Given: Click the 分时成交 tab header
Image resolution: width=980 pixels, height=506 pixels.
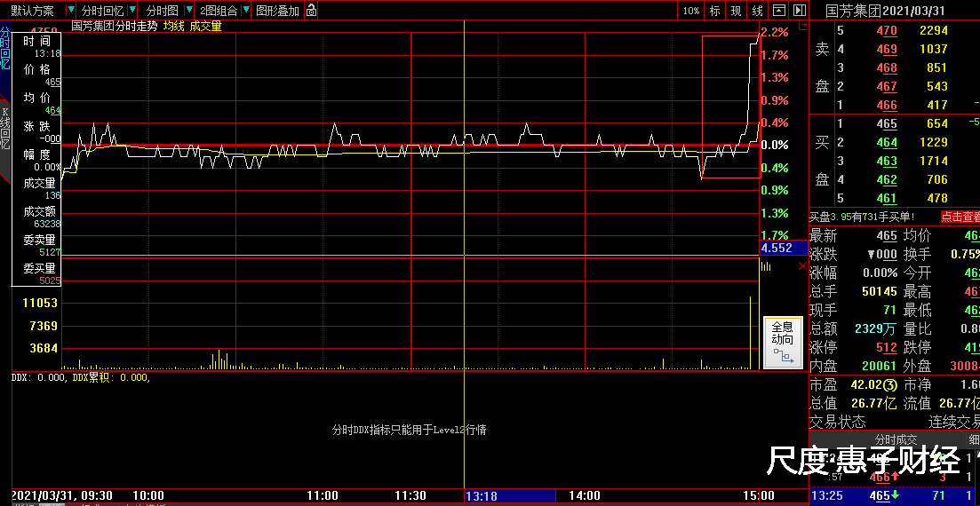Looking at the screenshot, I should [x=897, y=439].
